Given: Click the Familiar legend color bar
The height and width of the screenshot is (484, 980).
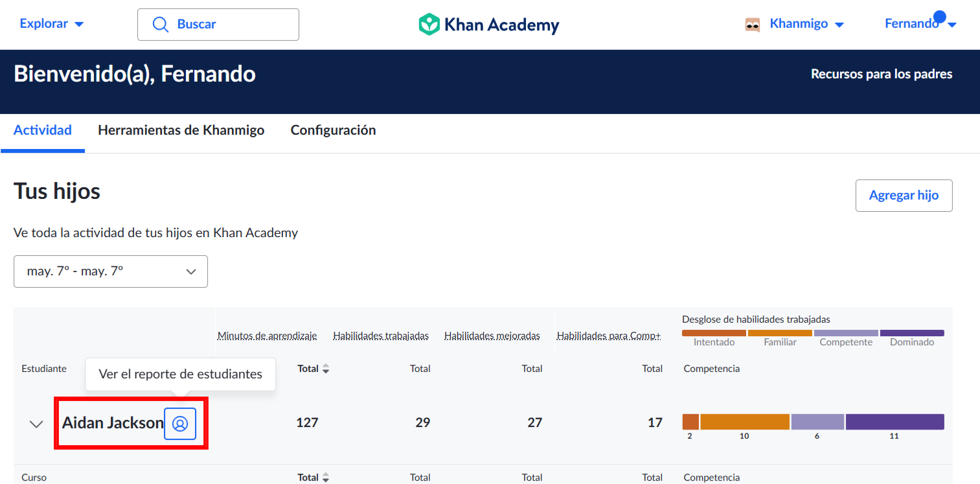Looking at the screenshot, I should pos(780,333).
